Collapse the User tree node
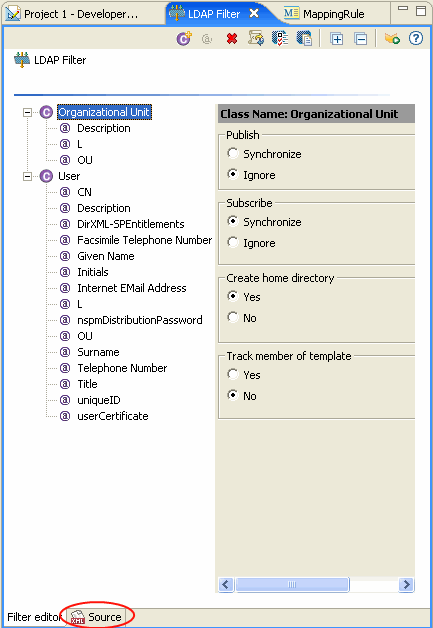 [27, 176]
